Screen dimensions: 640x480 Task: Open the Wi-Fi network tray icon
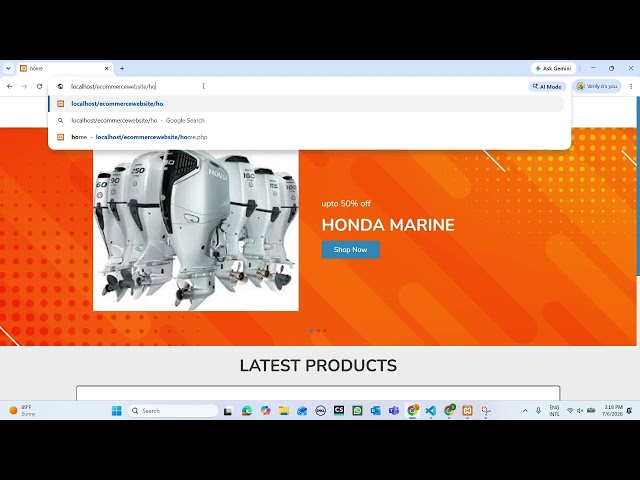point(570,411)
